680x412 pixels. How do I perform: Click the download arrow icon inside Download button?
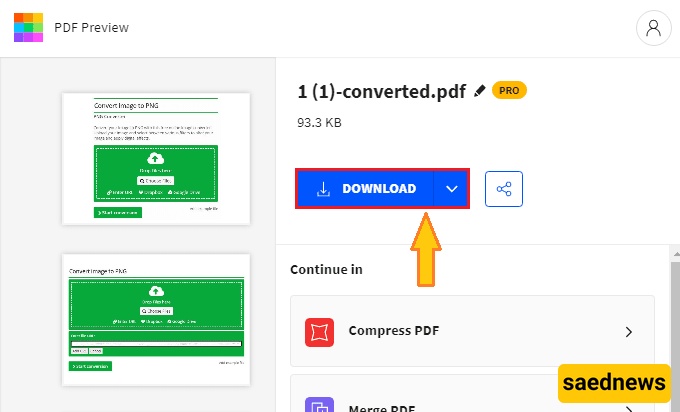pyautogui.click(x=323, y=189)
